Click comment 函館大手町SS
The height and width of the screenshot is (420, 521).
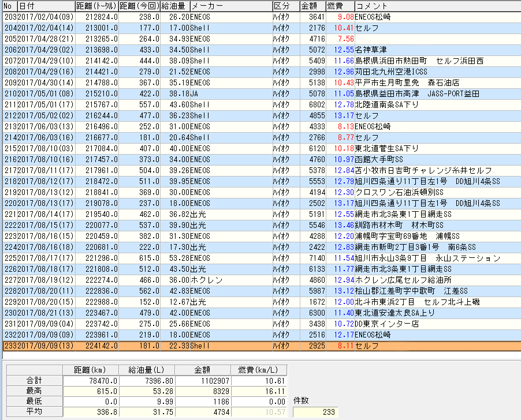[x=379, y=159]
